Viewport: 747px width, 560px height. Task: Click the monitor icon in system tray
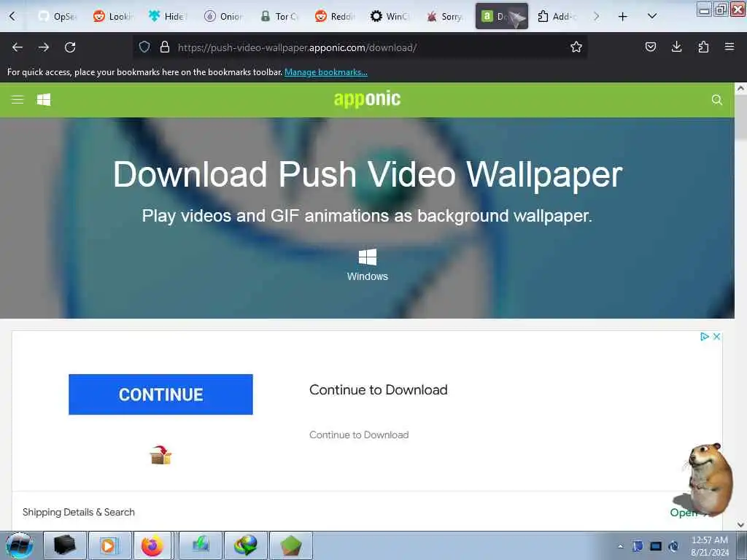[656, 546]
